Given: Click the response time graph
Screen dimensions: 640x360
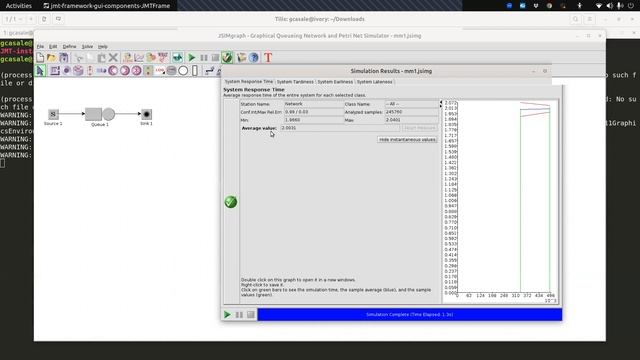Looking at the screenshot, I should 500,202.
